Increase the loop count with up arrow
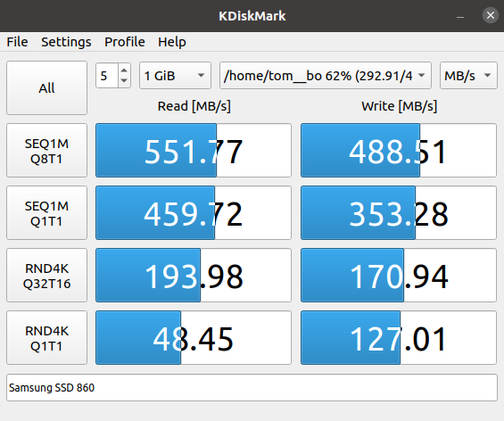This screenshot has height=421, width=504. (x=124, y=70)
